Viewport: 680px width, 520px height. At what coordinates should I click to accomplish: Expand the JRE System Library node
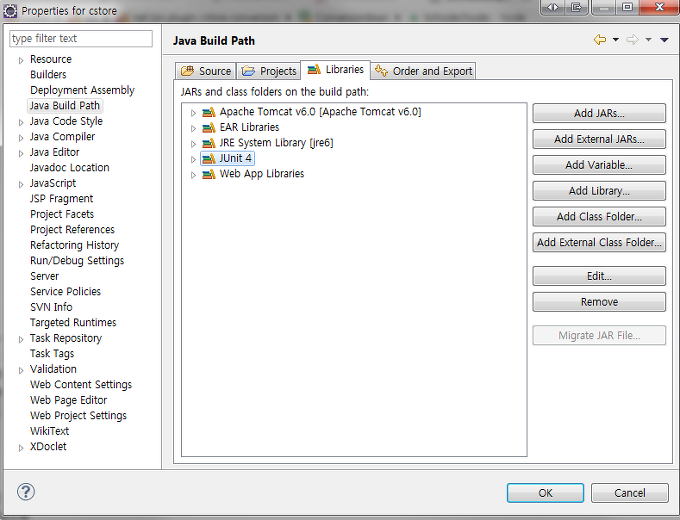193,144
